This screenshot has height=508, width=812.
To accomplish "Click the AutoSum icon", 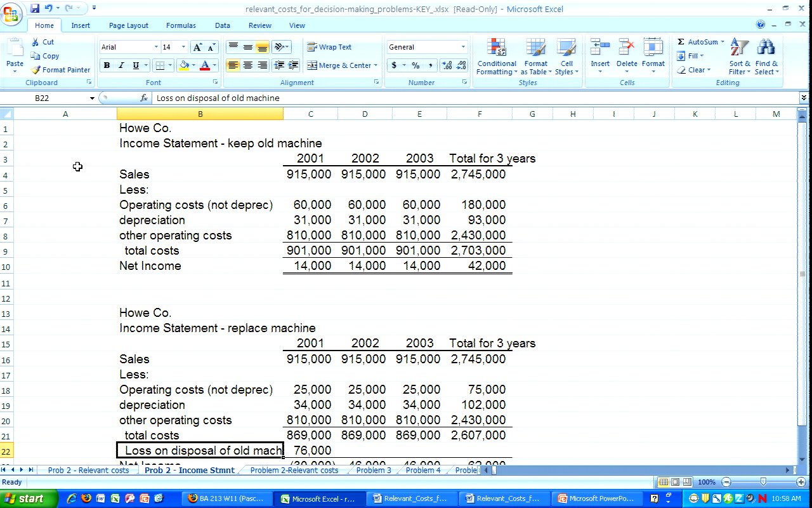I will [681, 42].
